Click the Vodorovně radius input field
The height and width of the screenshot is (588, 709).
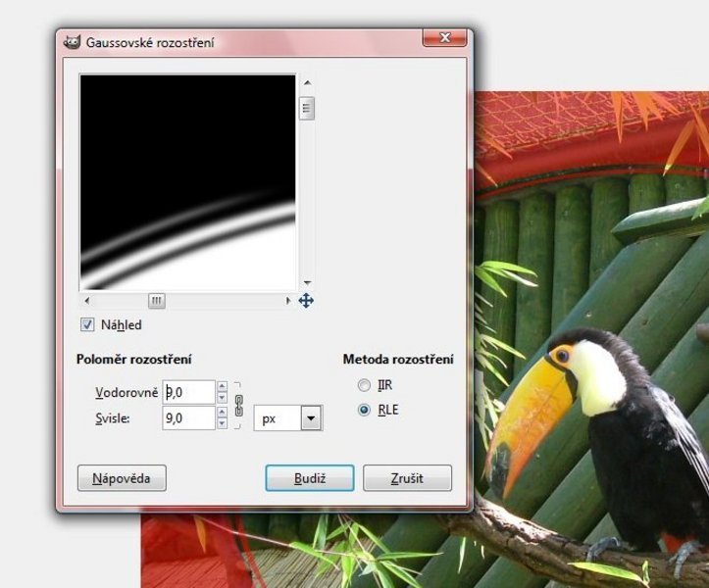coord(188,392)
